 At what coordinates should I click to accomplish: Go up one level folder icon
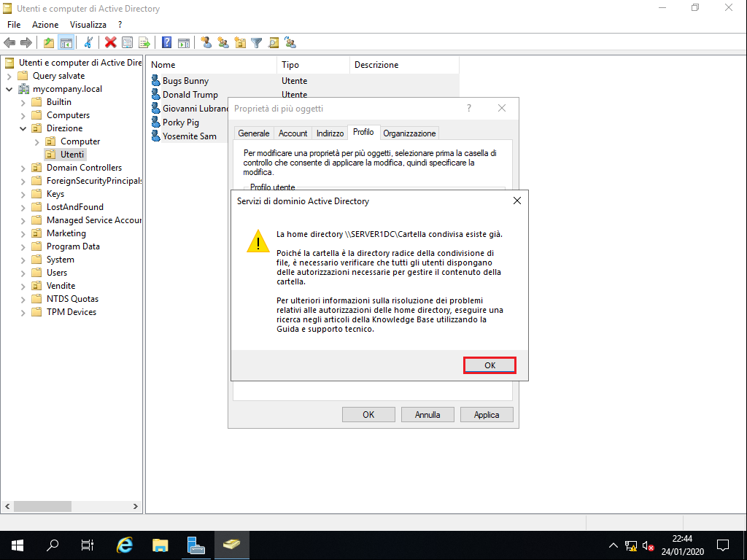(x=49, y=43)
